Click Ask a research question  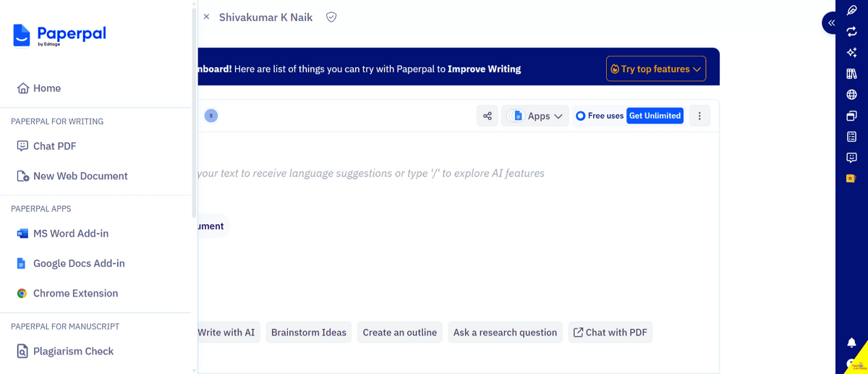click(505, 333)
